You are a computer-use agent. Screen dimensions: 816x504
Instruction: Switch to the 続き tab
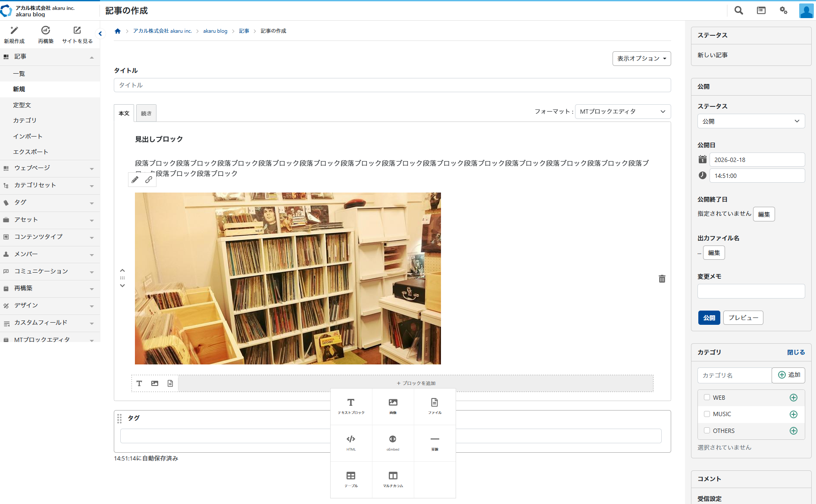pyautogui.click(x=146, y=112)
